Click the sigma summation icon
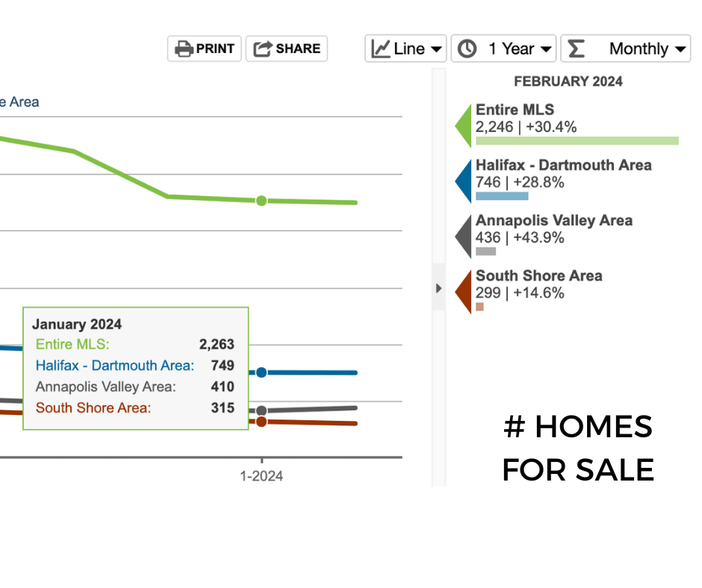702x588 pixels. 577,49
